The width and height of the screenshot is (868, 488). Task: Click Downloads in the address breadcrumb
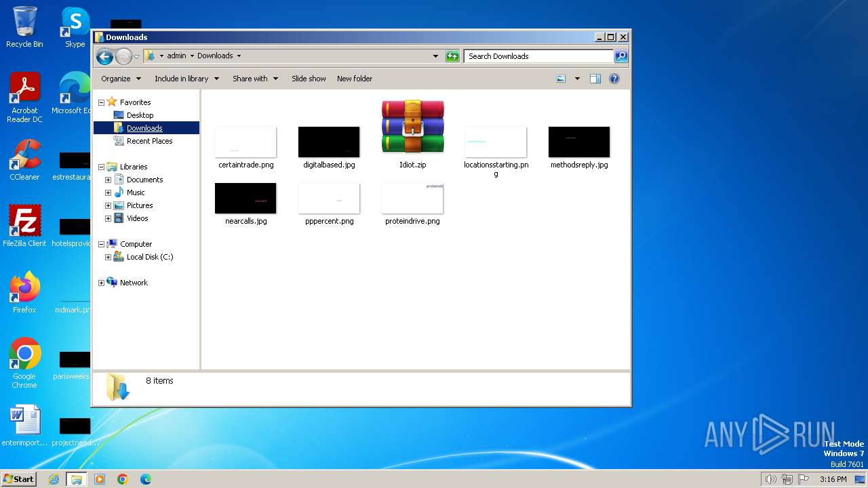[215, 56]
